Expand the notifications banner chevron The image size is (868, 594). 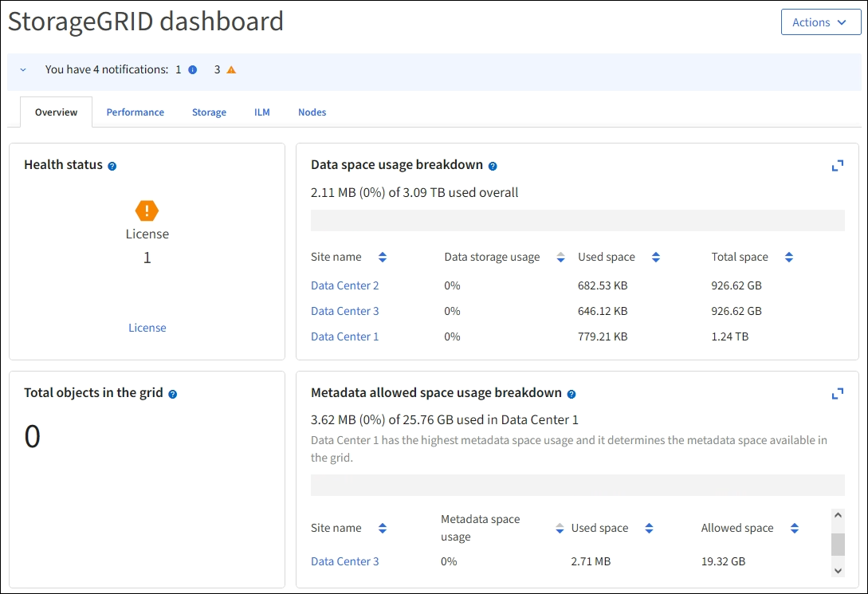pyautogui.click(x=23, y=70)
